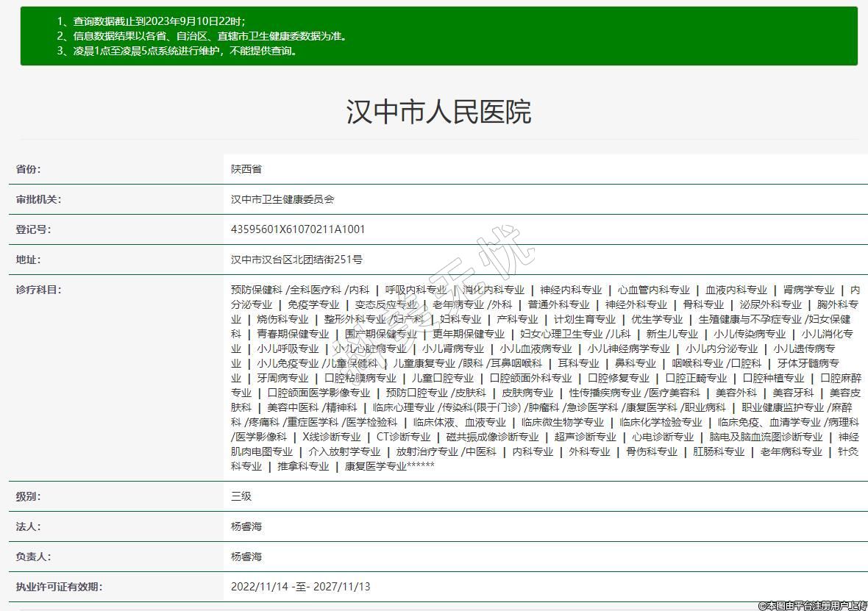Click the 法人 row label
The width and height of the screenshot is (868, 611).
pyautogui.click(x=29, y=526)
